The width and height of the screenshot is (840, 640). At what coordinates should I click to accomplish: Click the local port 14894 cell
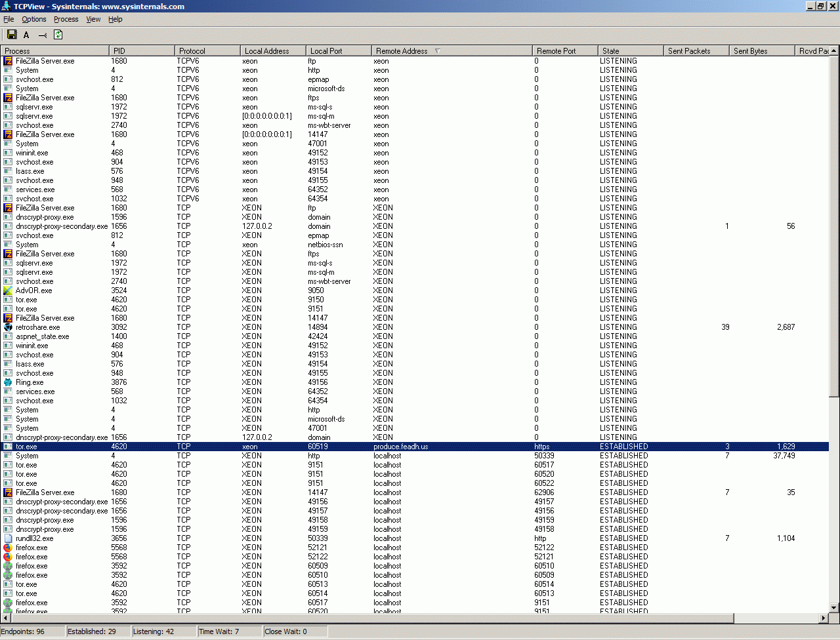pos(318,327)
